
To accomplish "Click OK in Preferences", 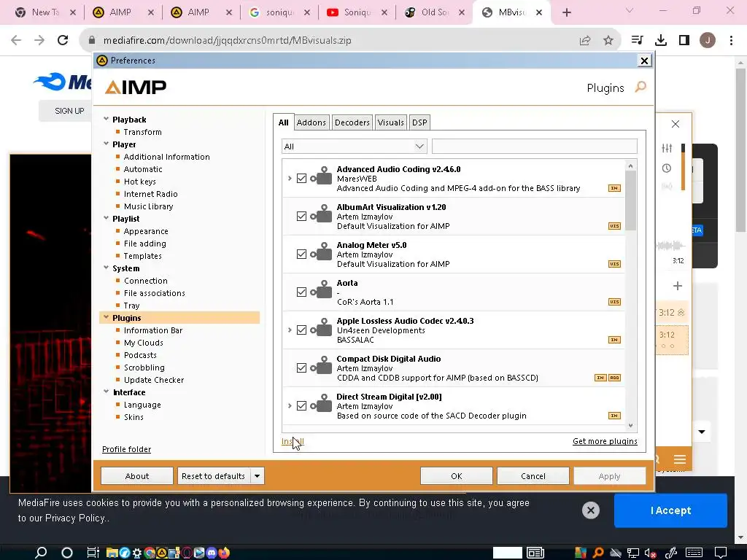I will (x=457, y=475).
